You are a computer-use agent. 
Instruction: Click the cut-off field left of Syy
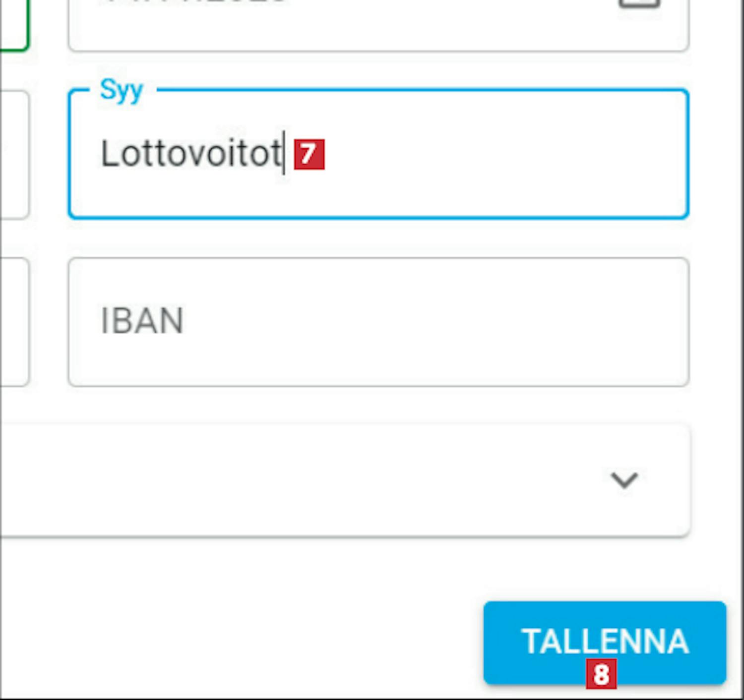14,154
